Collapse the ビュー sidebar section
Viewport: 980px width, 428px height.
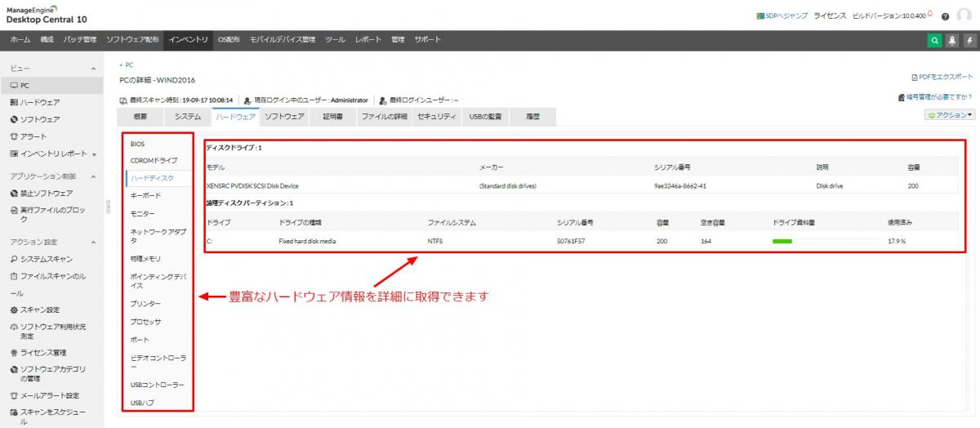coord(93,69)
